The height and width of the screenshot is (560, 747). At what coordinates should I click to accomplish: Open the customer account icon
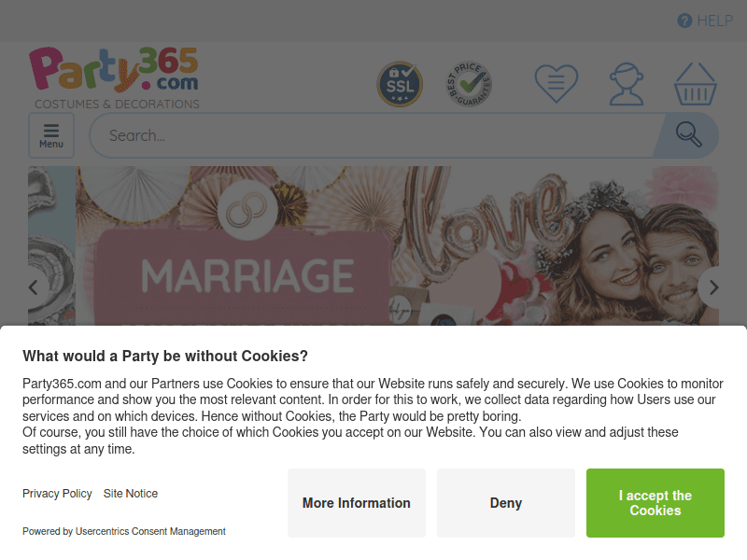tap(626, 83)
